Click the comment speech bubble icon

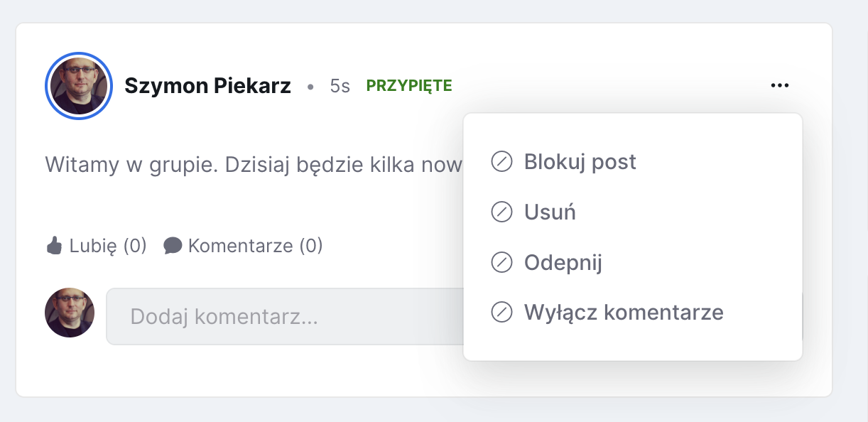tap(173, 246)
